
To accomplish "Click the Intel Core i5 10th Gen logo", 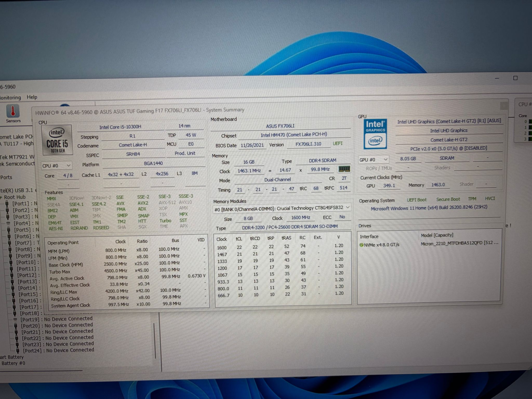I will (57, 140).
